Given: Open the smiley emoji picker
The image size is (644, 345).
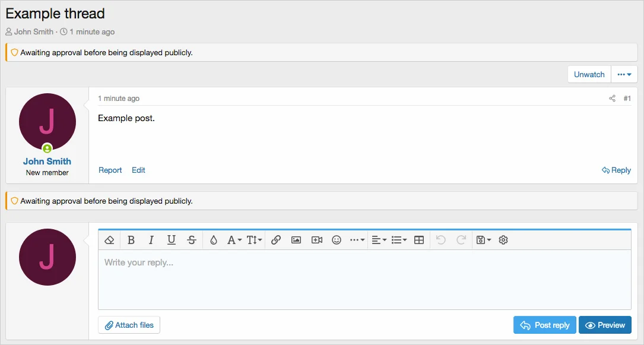Looking at the screenshot, I should [337, 240].
